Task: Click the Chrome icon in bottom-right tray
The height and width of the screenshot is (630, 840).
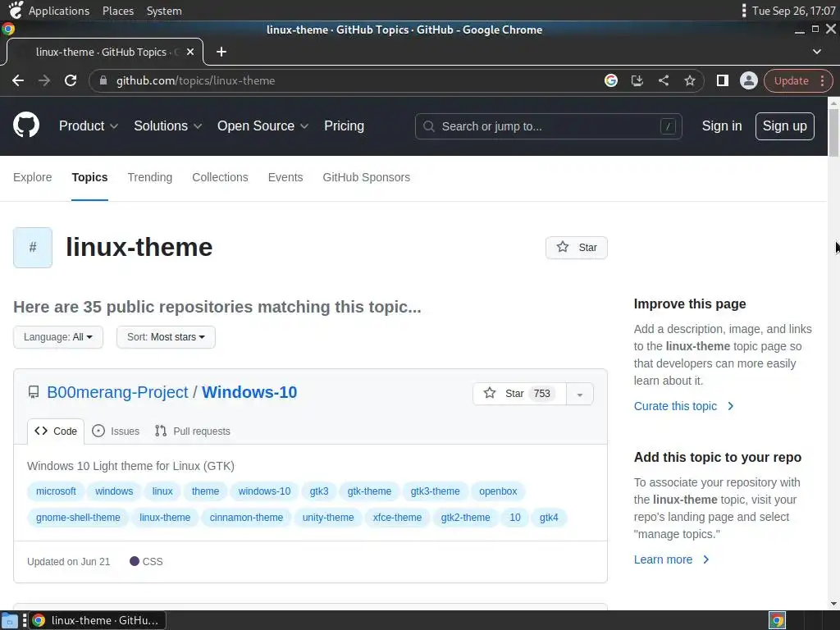Action: coord(777,620)
